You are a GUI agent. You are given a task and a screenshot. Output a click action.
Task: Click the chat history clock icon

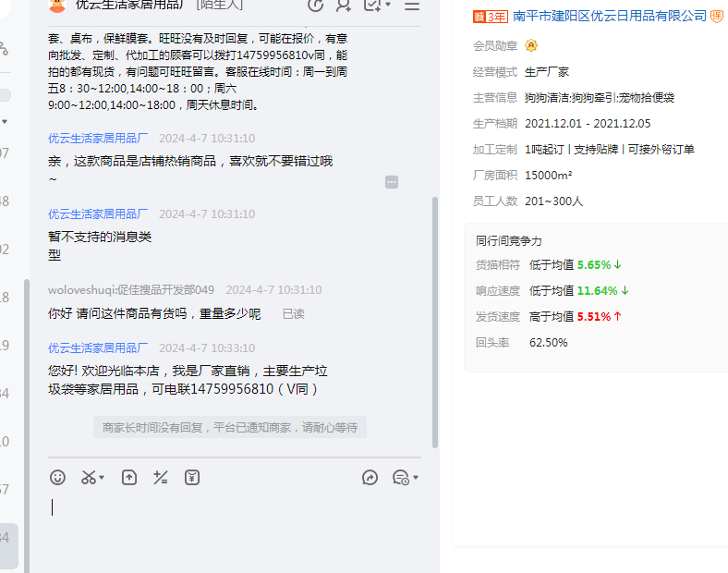(x=400, y=478)
